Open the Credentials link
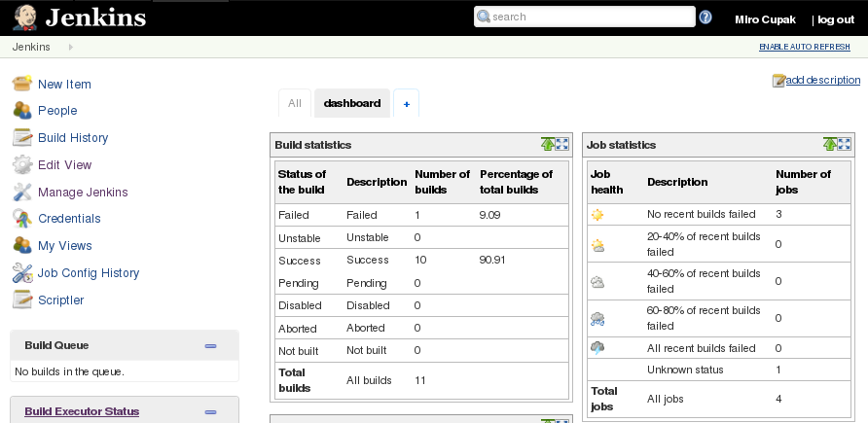This screenshot has height=423, width=868. click(69, 219)
